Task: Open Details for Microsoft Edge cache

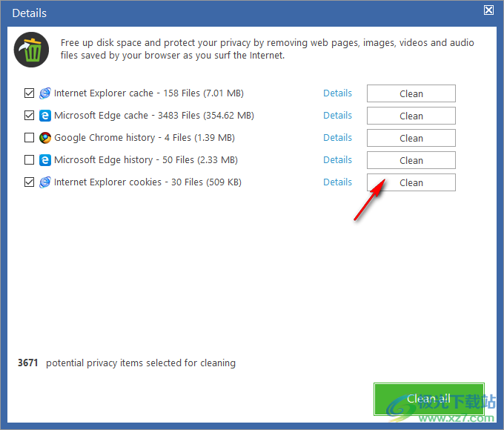Action: click(337, 116)
